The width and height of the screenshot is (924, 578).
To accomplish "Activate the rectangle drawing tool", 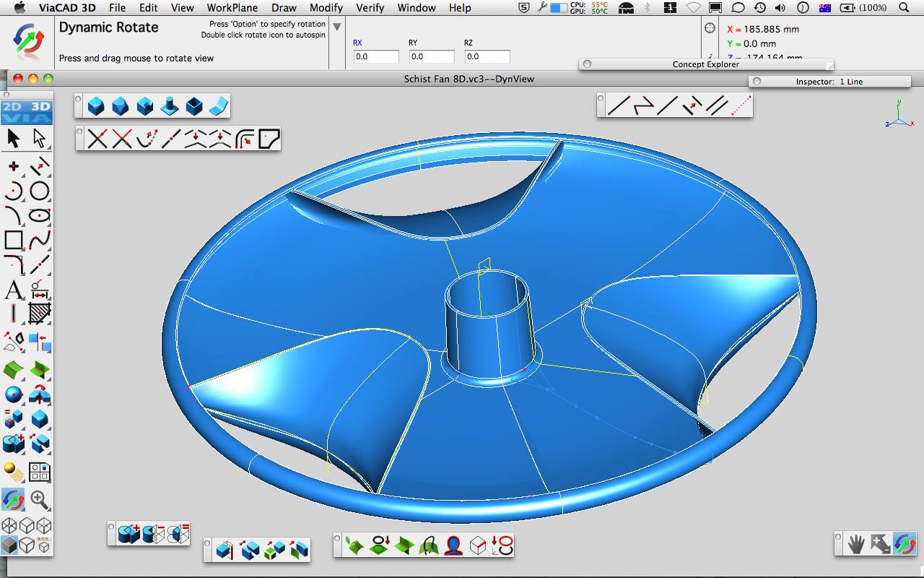I will 13,240.
